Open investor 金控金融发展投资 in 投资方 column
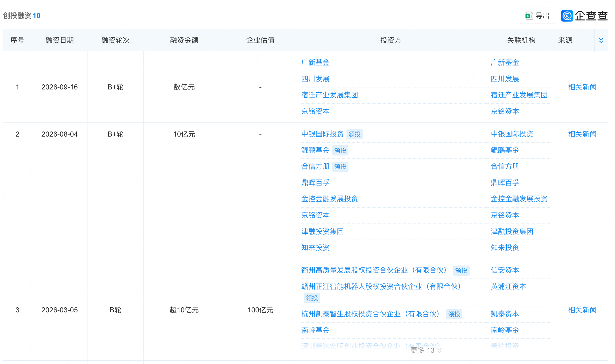 pyautogui.click(x=330, y=199)
